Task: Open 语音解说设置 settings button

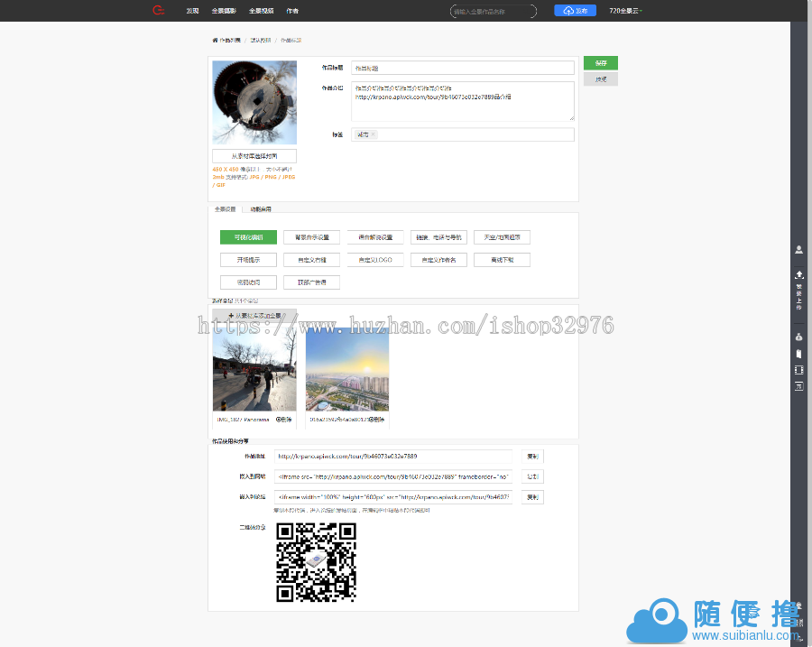Action: (375, 237)
